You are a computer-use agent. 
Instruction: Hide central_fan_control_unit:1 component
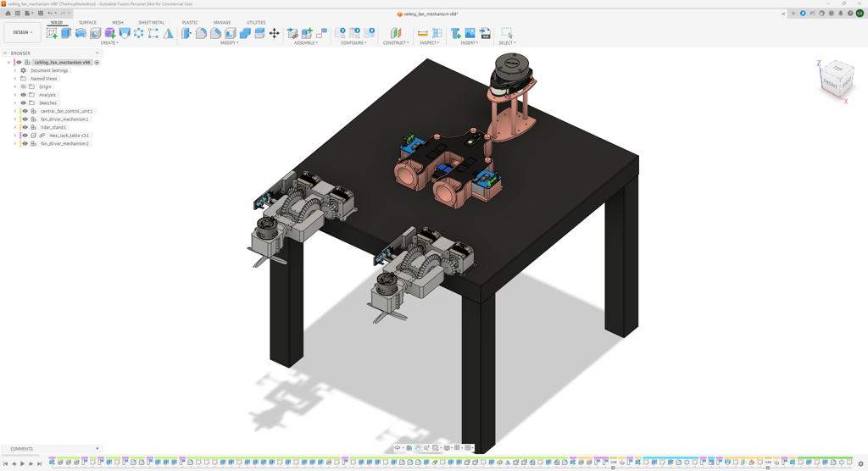point(25,111)
